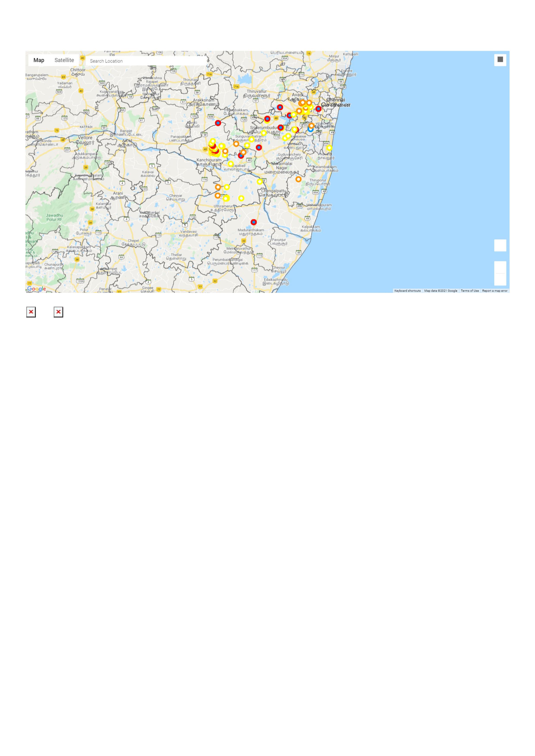This screenshot has width=535, height=756.
Task: Select the red marker above Maduranthakam
Action: coord(253,222)
